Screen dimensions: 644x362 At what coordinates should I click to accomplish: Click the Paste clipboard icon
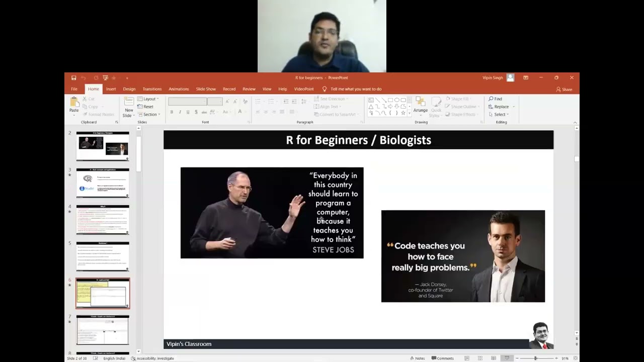(74, 102)
